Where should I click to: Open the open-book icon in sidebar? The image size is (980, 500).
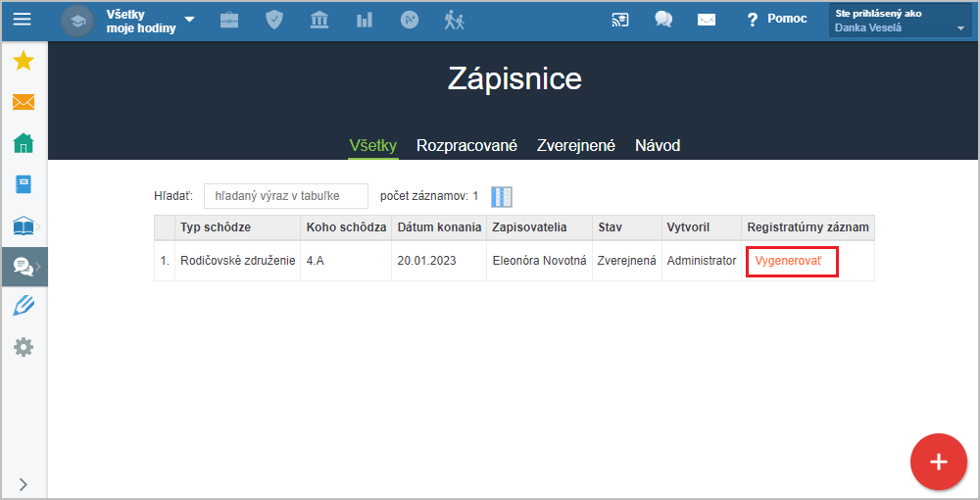24,225
